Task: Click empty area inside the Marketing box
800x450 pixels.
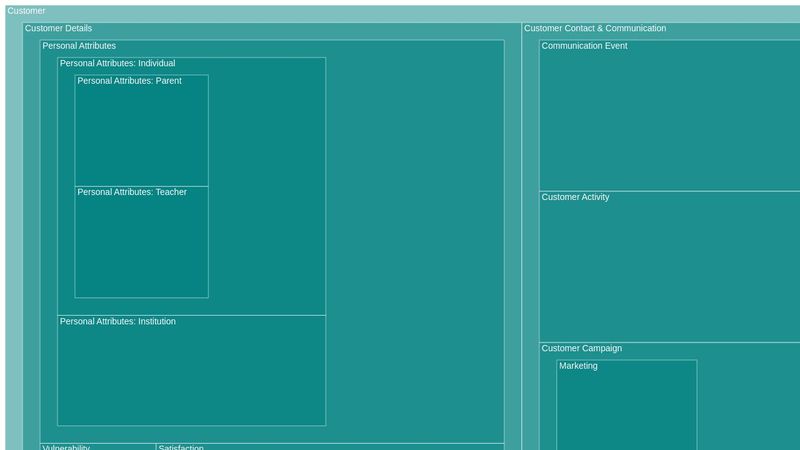Action: coord(626,412)
